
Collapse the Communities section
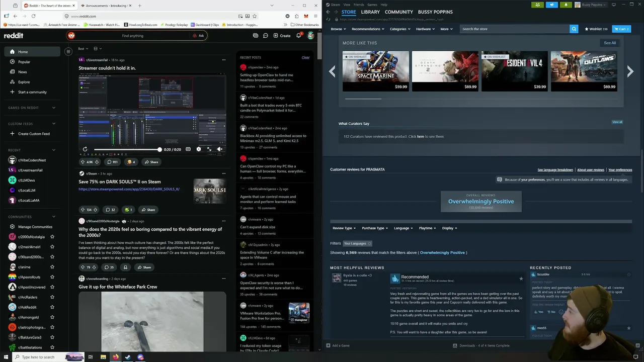[x=54, y=217]
